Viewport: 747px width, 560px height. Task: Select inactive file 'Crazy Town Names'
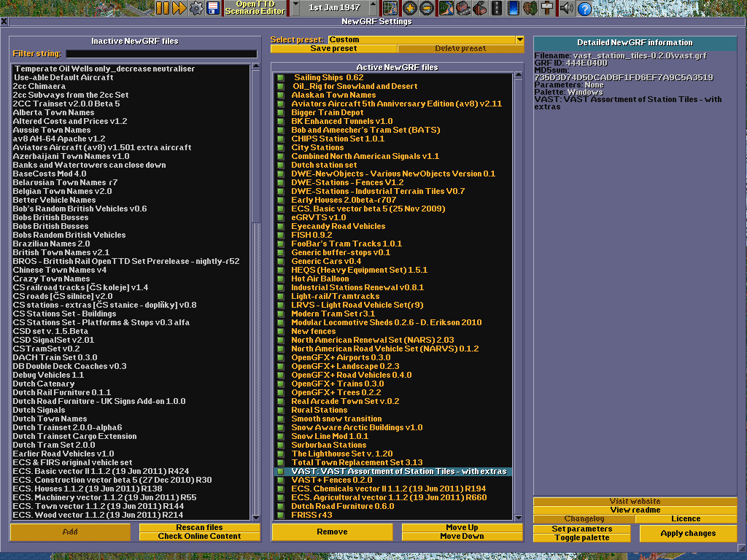point(131,279)
